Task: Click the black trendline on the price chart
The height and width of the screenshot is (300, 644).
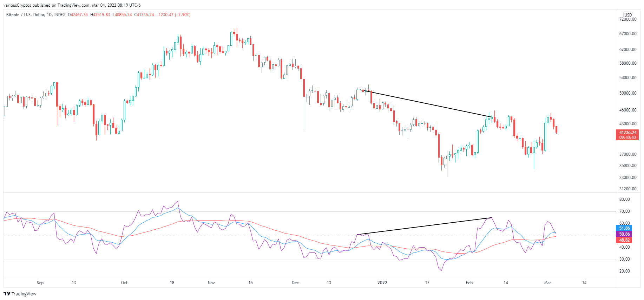Action: tap(426, 104)
